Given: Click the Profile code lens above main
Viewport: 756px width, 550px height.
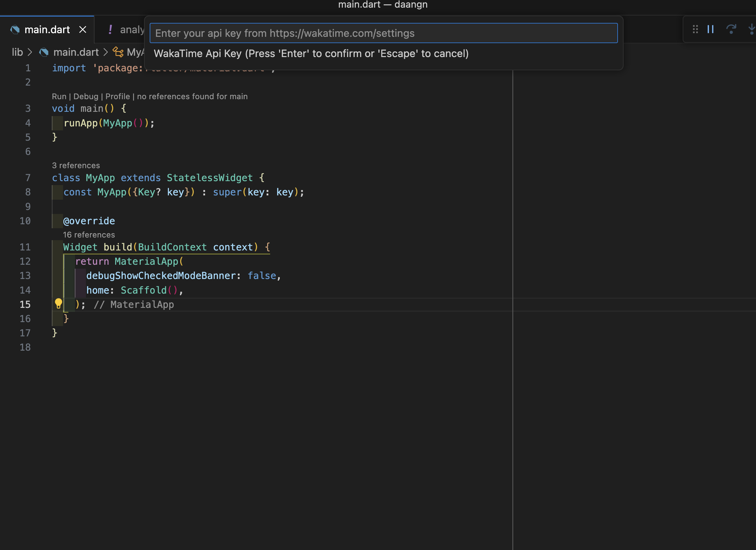Looking at the screenshot, I should pyautogui.click(x=118, y=97).
